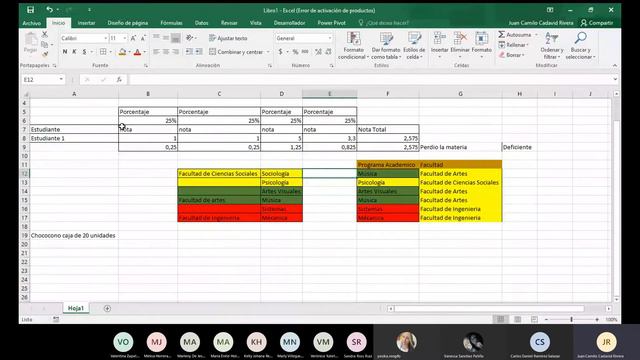
Task: Switch to Insertar ribbon tab
Action: click(x=87, y=23)
